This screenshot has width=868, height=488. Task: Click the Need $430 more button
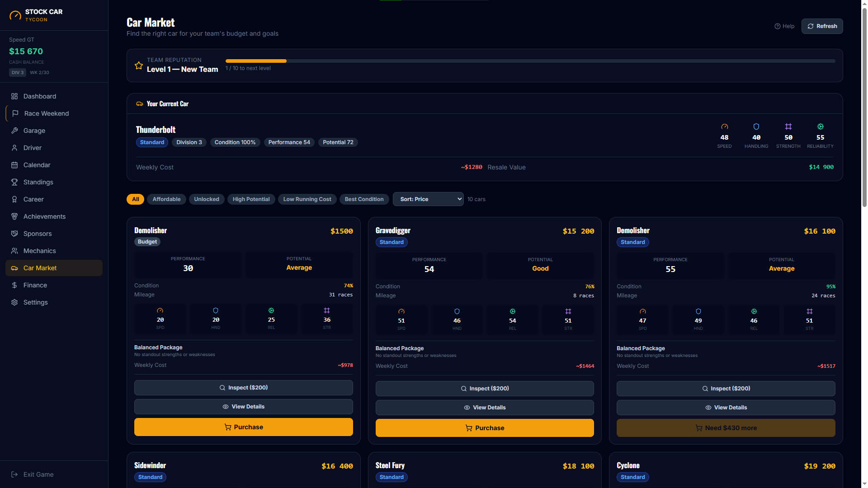point(726,428)
